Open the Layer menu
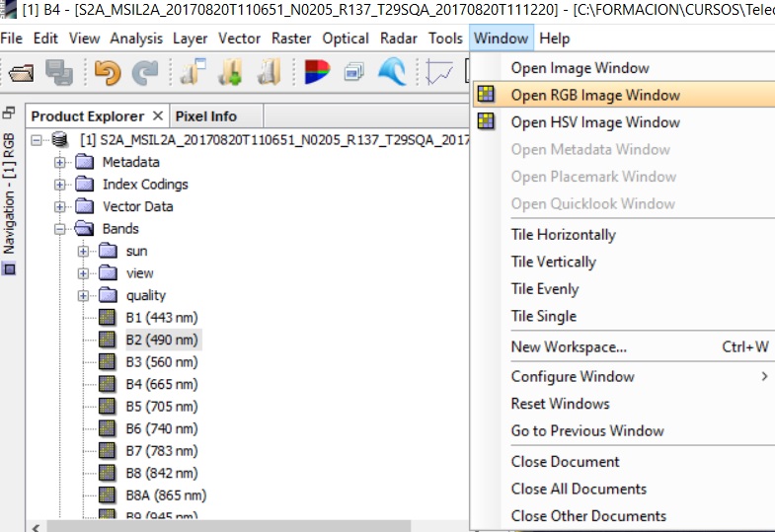The width and height of the screenshot is (775, 532). pyautogui.click(x=190, y=38)
